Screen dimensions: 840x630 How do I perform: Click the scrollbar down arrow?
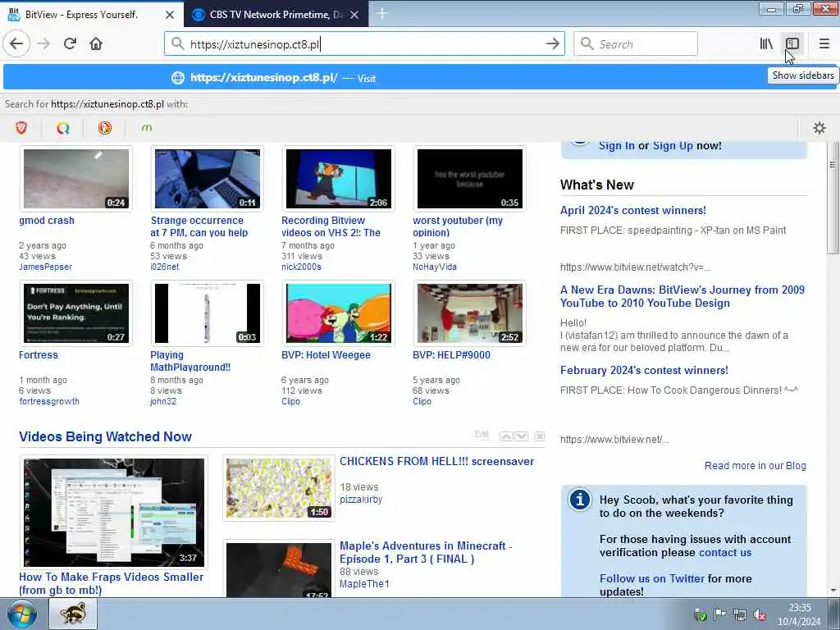pos(833,591)
